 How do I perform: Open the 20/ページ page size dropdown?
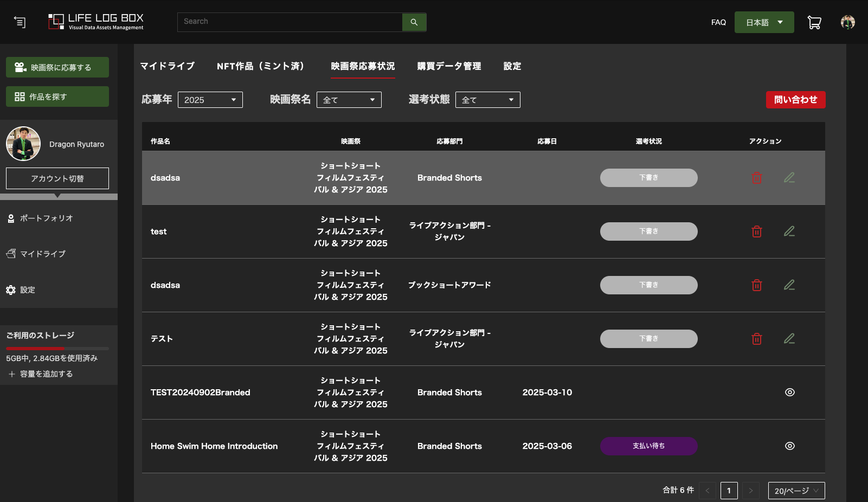[796, 491]
